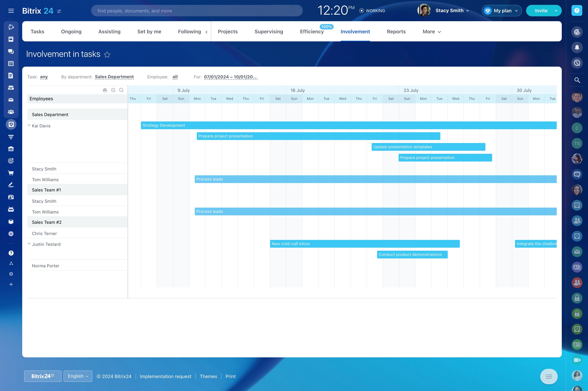Toggle the WORKING status indicator
Viewport: 588px width, 391px height.
click(372, 11)
